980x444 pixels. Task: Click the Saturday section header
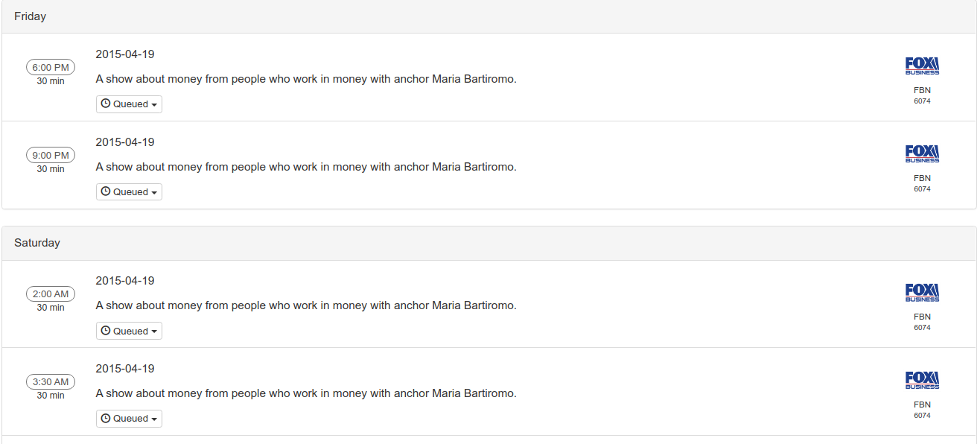pos(37,243)
